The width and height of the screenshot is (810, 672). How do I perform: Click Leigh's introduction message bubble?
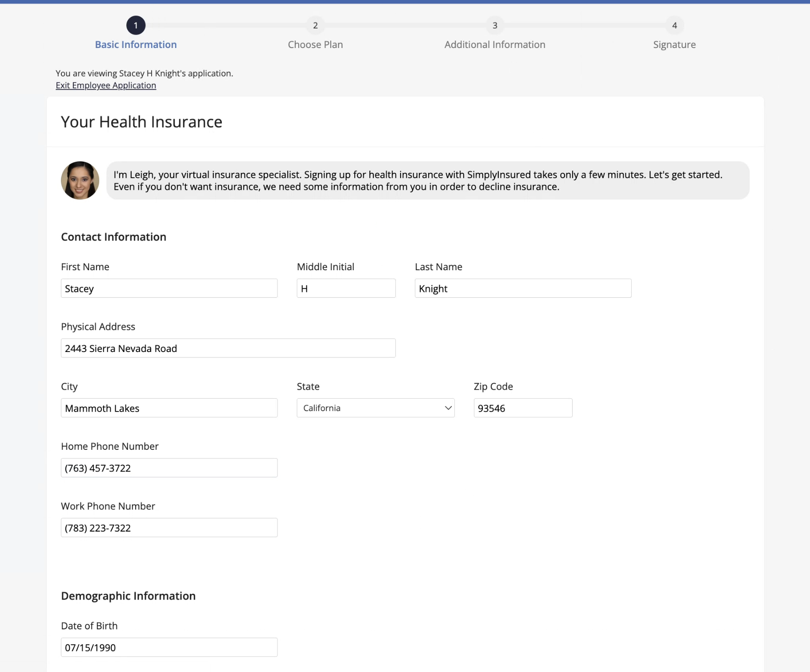tap(428, 180)
